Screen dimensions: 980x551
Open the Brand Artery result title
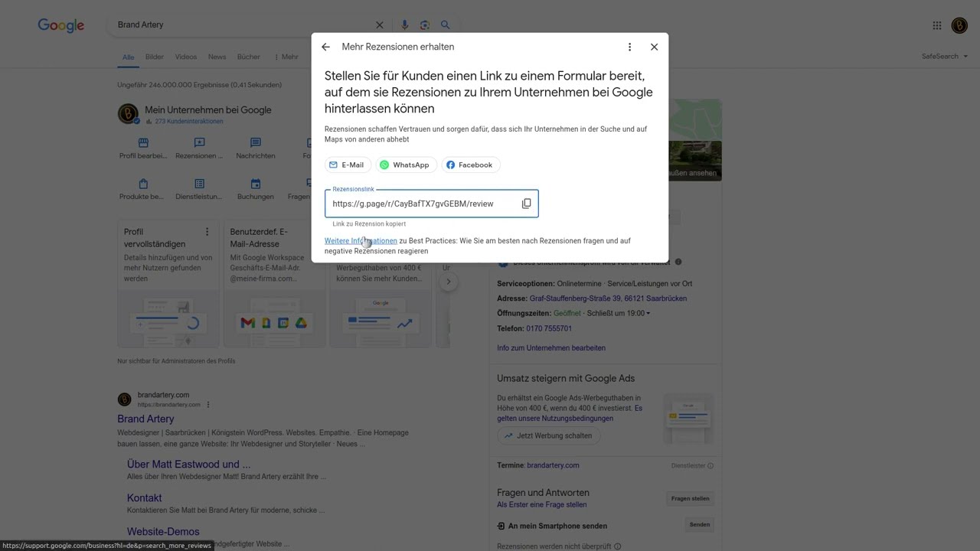point(145,419)
